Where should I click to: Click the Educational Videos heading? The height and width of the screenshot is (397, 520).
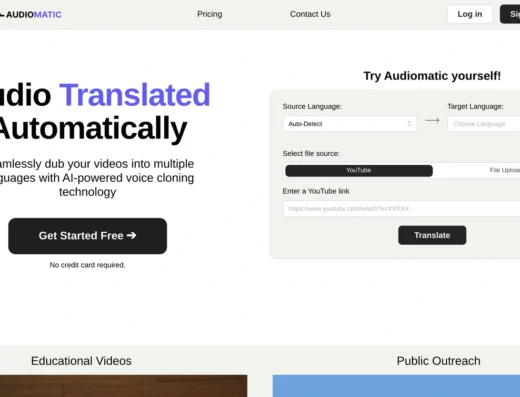click(x=81, y=361)
